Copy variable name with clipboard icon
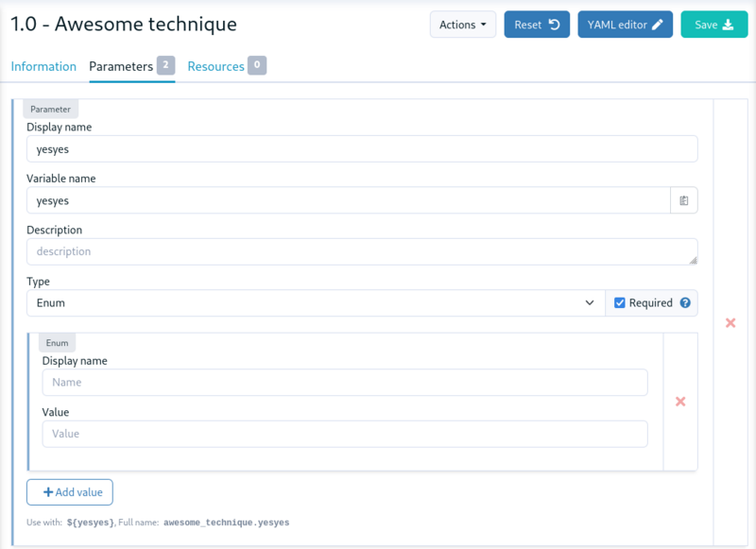The width and height of the screenshot is (756, 549). [683, 200]
